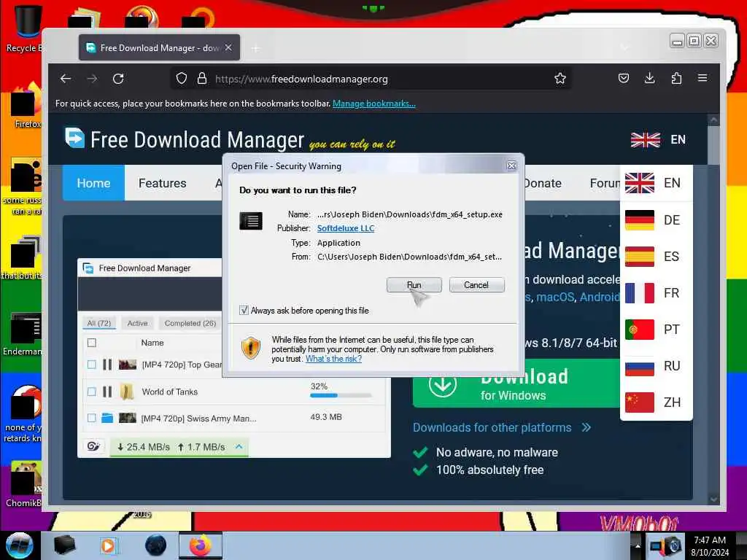
Task: Open the Softdeluxe LLC publisher link
Action: coord(345,228)
